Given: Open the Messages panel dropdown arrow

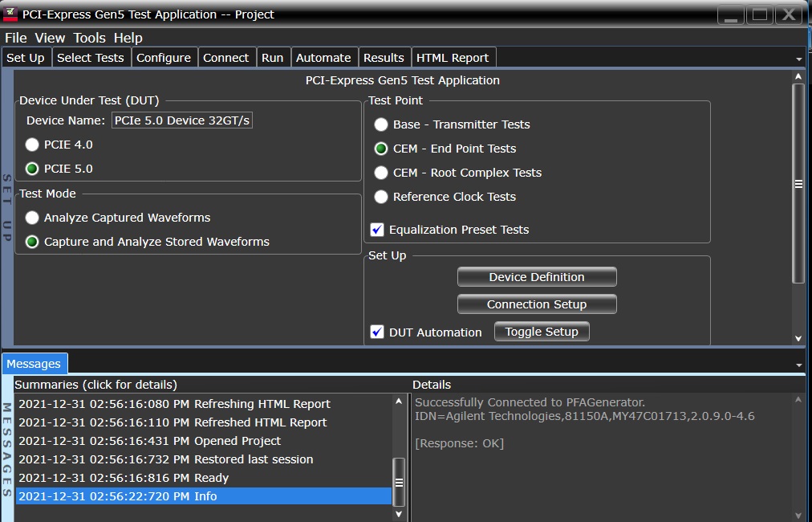Looking at the screenshot, I should point(798,365).
